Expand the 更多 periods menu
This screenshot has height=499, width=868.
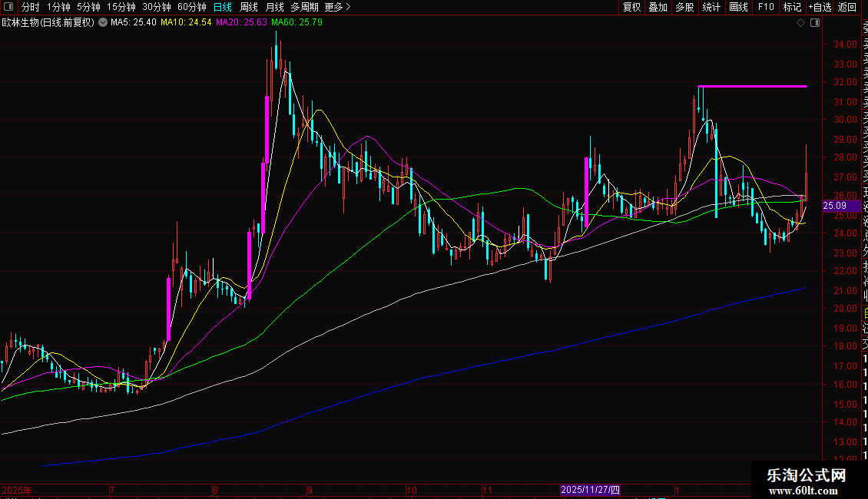337,7
